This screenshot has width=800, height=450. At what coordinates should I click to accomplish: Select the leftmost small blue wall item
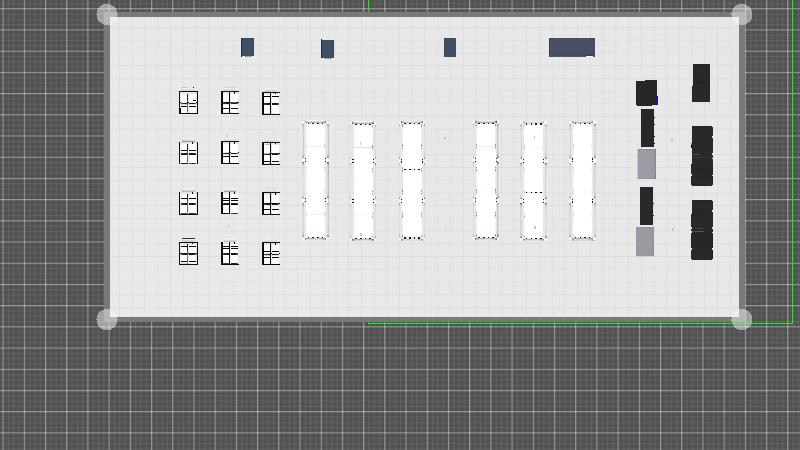(247, 47)
